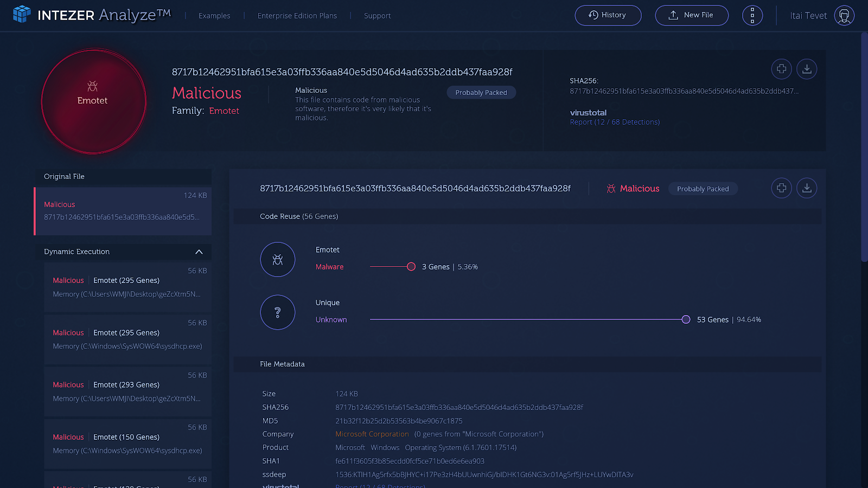Click the virustotal logo in summary
868x488 pixels.
[x=588, y=113]
